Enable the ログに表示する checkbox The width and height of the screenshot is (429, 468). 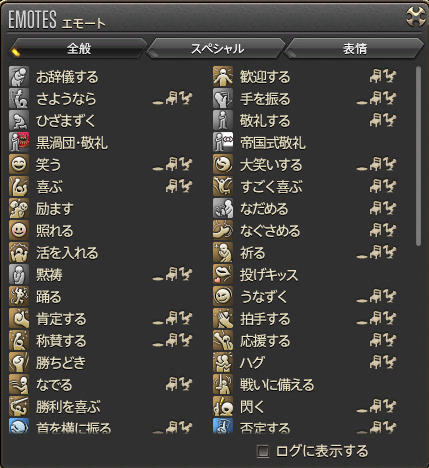(x=263, y=451)
